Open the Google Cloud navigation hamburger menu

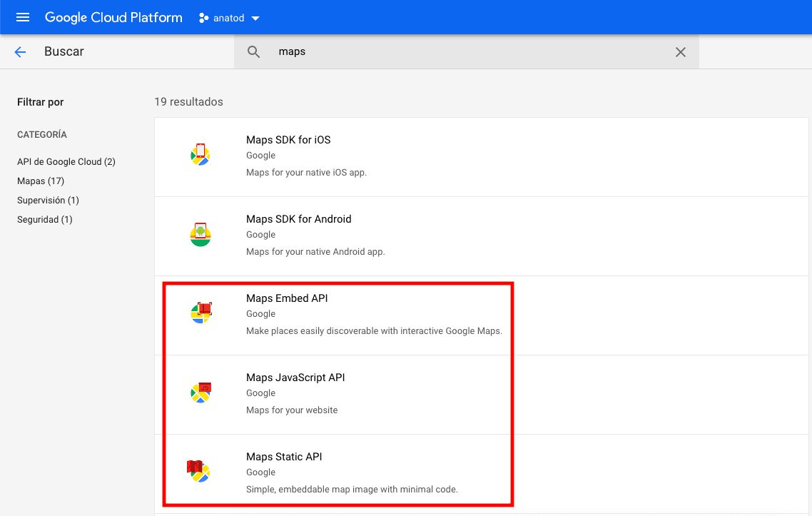[22, 17]
